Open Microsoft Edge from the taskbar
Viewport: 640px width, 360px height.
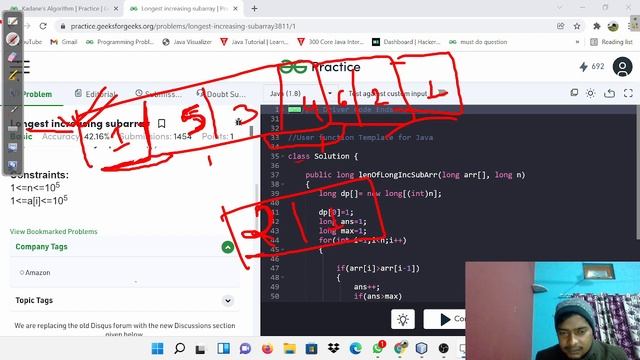(x=356, y=349)
